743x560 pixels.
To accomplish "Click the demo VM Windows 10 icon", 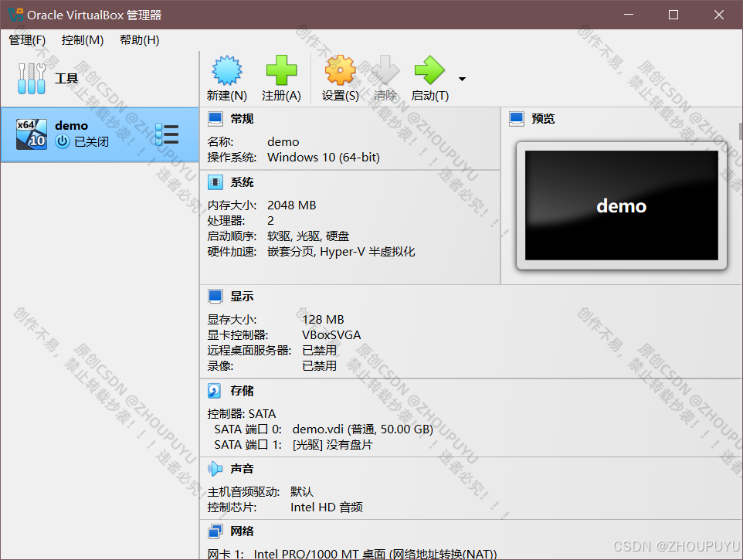I will [x=31, y=134].
